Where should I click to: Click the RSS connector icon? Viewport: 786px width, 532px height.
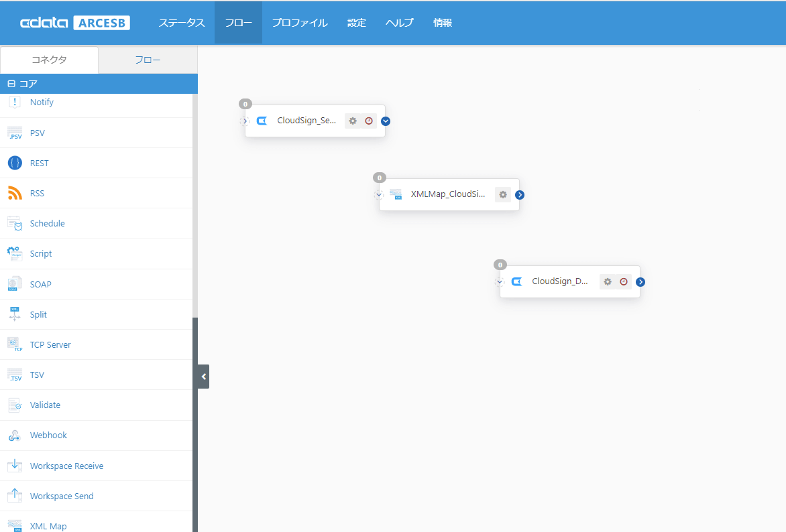click(x=15, y=193)
